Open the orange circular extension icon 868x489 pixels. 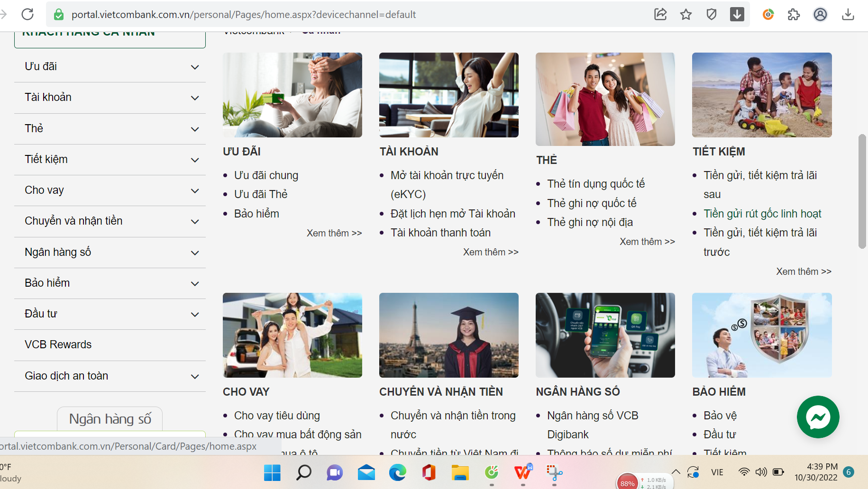tap(768, 14)
